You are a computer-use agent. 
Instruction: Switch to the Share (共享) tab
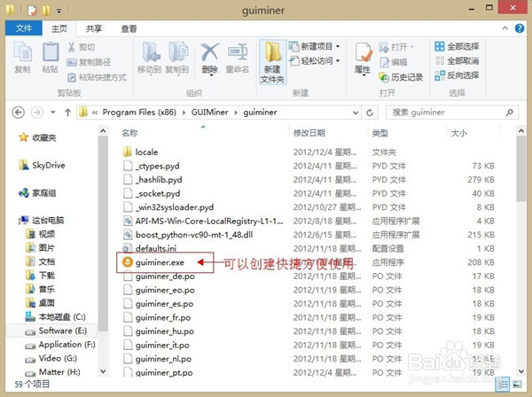click(94, 28)
